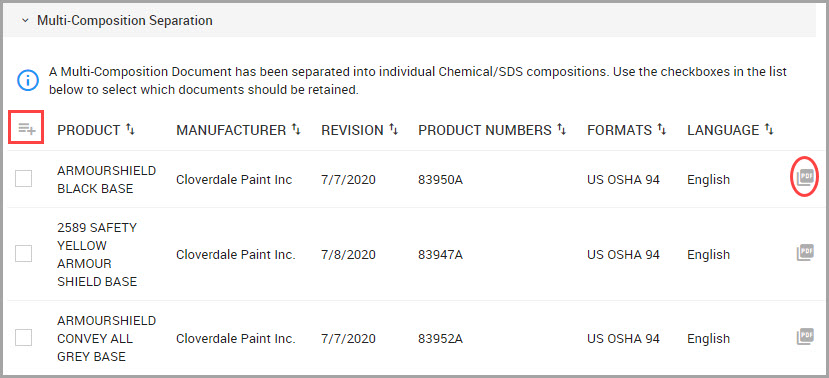
Task: Click the select-all rows icon in header
Action: (26, 128)
